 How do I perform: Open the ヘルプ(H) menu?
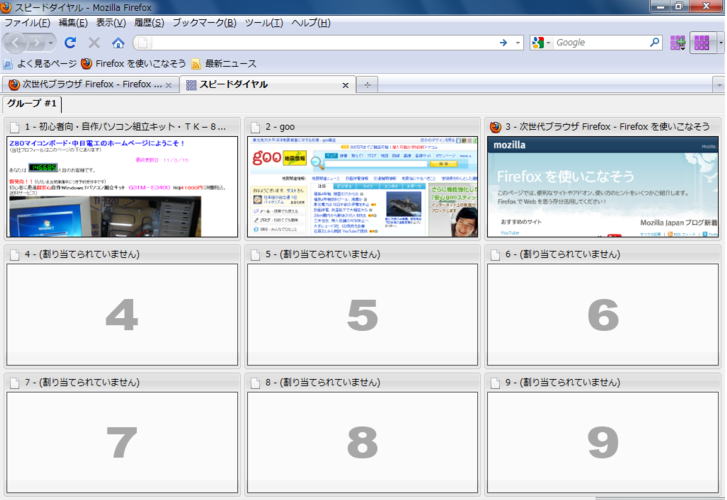pos(311,23)
